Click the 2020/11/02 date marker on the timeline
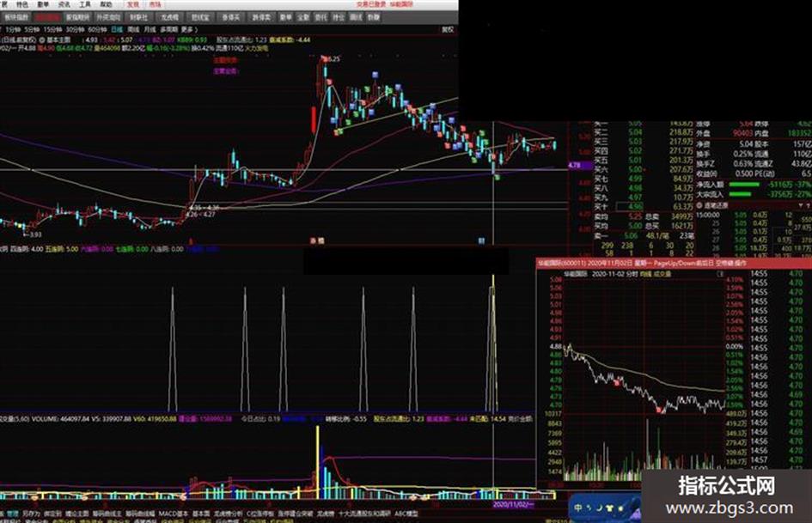 (x=513, y=504)
